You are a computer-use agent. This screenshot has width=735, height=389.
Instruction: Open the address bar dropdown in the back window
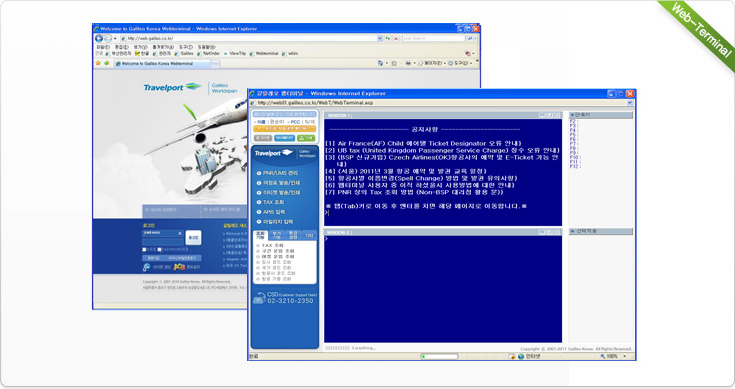(380, 38)
